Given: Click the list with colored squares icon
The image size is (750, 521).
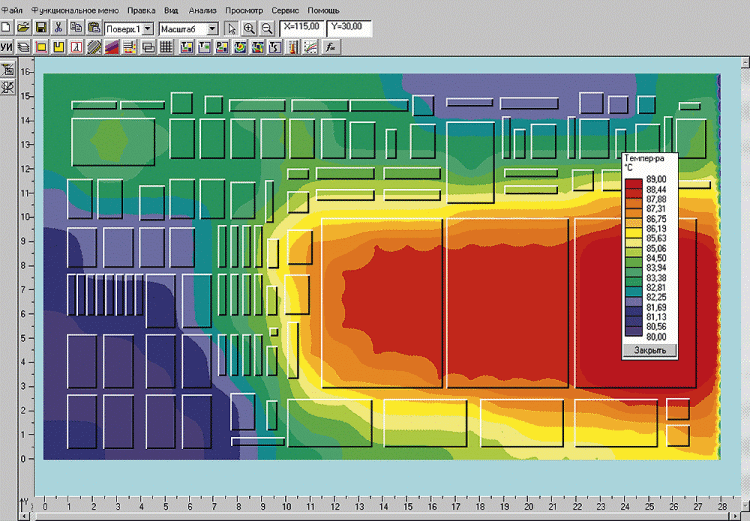Looking at the screenshot, I should click(x=130, y=47).
